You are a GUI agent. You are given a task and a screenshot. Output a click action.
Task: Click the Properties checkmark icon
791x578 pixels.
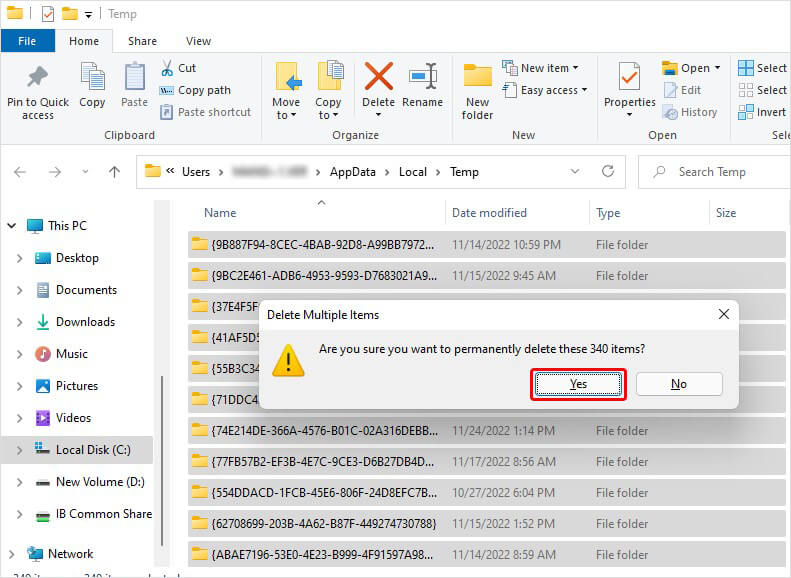pos(629,76)
